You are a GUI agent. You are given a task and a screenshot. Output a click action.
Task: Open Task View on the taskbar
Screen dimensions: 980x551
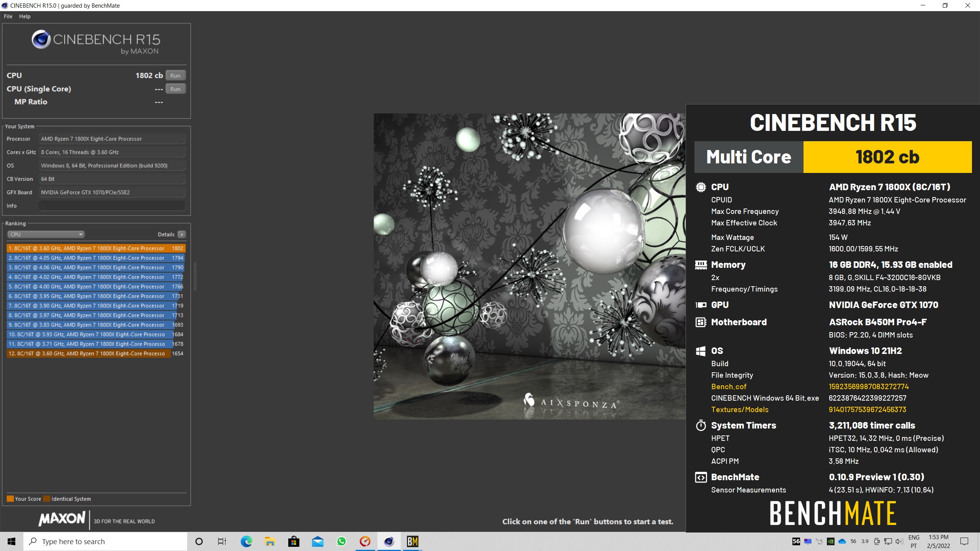click(x=222, y=541)
